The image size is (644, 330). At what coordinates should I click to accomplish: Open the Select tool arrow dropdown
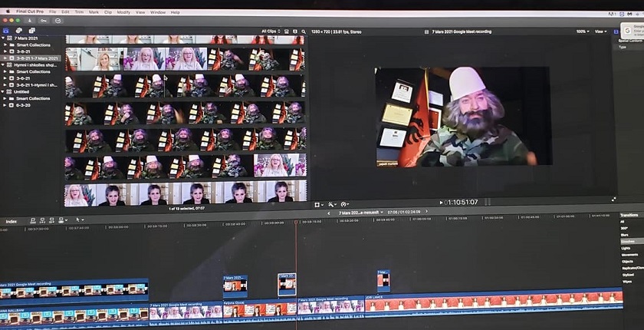(80, 220)
